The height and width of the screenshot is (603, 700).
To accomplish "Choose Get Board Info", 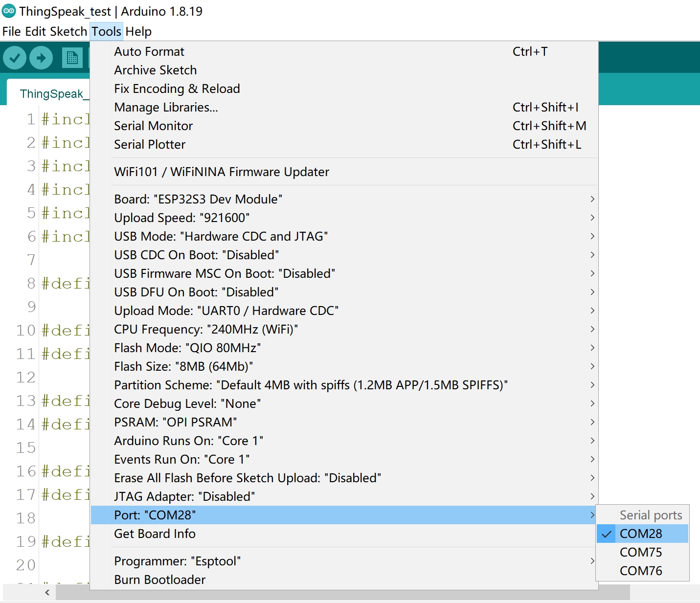I will (344, 534).
